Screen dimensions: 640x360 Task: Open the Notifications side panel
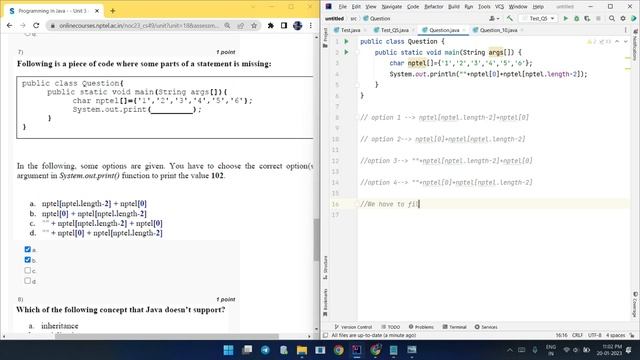tap(635, 45)
